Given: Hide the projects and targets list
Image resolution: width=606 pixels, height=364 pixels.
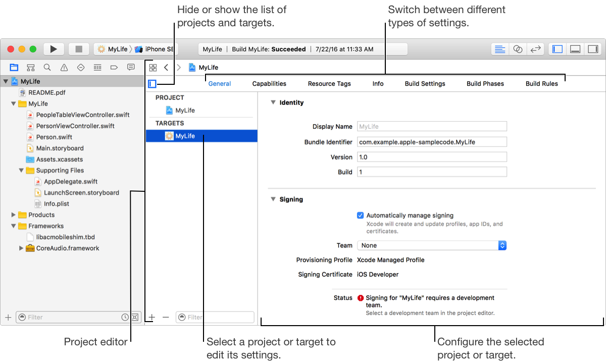Looking at the screenshot, I should [x=153, y=84].
